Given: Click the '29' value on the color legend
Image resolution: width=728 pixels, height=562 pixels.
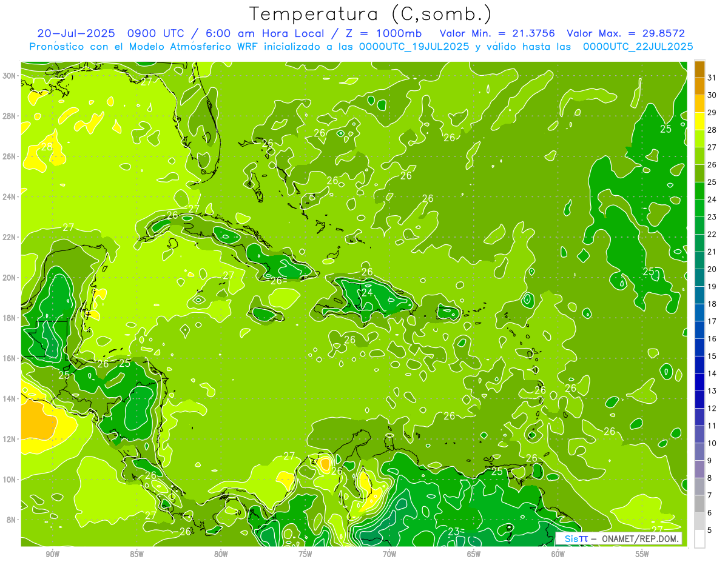Looking at the screenshot, I should tap(712, 112).
